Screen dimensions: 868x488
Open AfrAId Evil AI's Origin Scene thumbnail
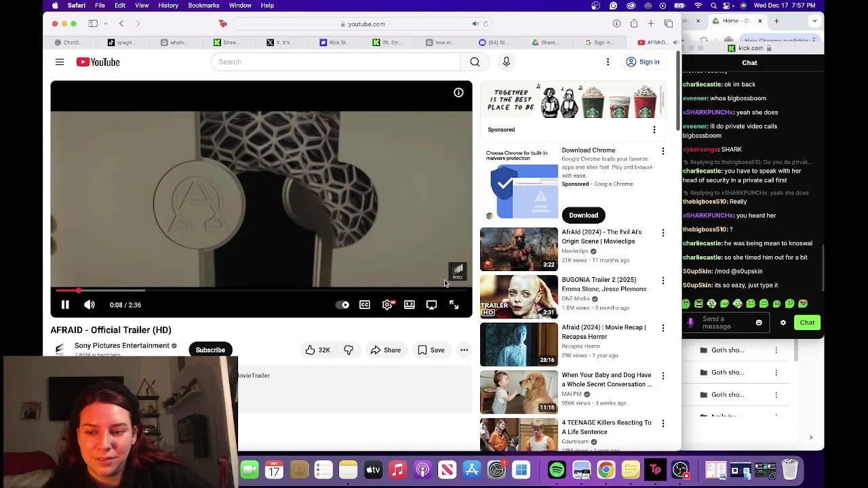point(519,249)
